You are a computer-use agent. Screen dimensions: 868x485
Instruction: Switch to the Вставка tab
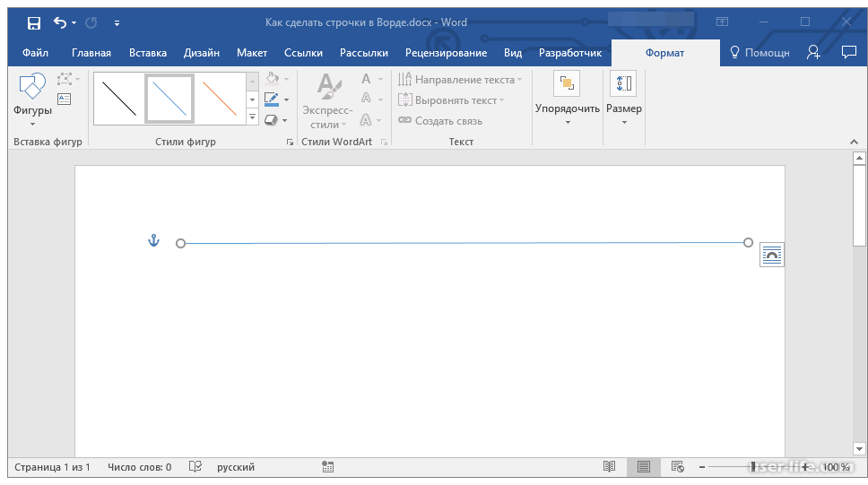click(148, 53)
